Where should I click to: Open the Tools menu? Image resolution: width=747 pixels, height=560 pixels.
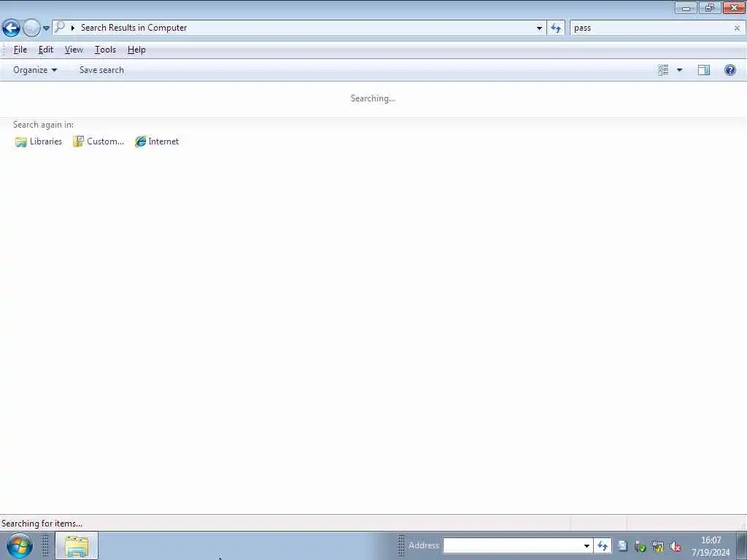tap(105, 50)
